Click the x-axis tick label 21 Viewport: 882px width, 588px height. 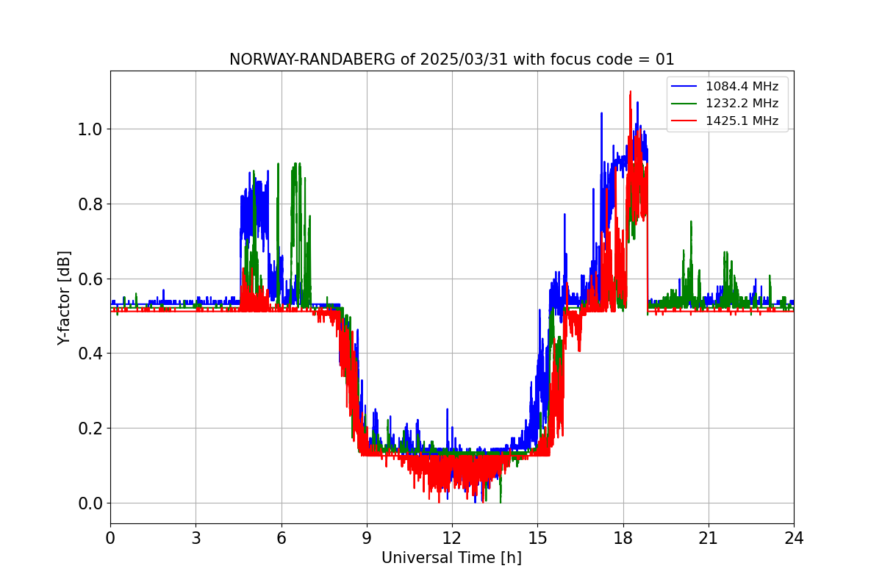[x=708, y=538]
